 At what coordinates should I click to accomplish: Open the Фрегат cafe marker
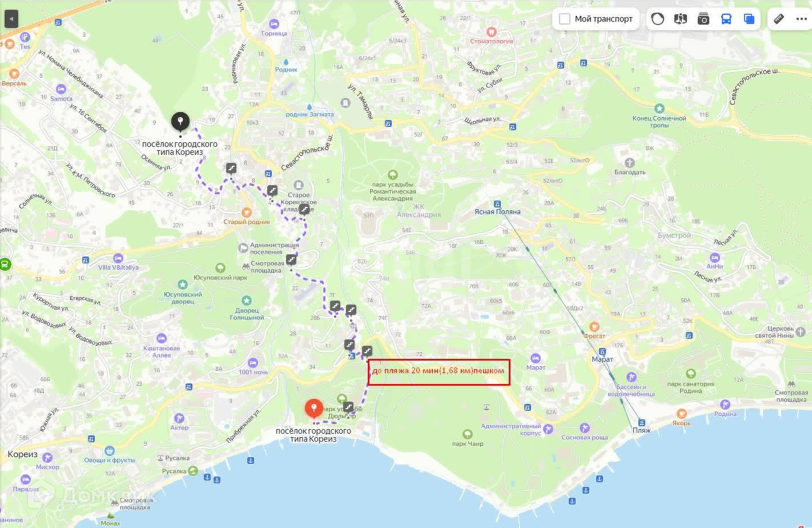click(x=594, y=331)
